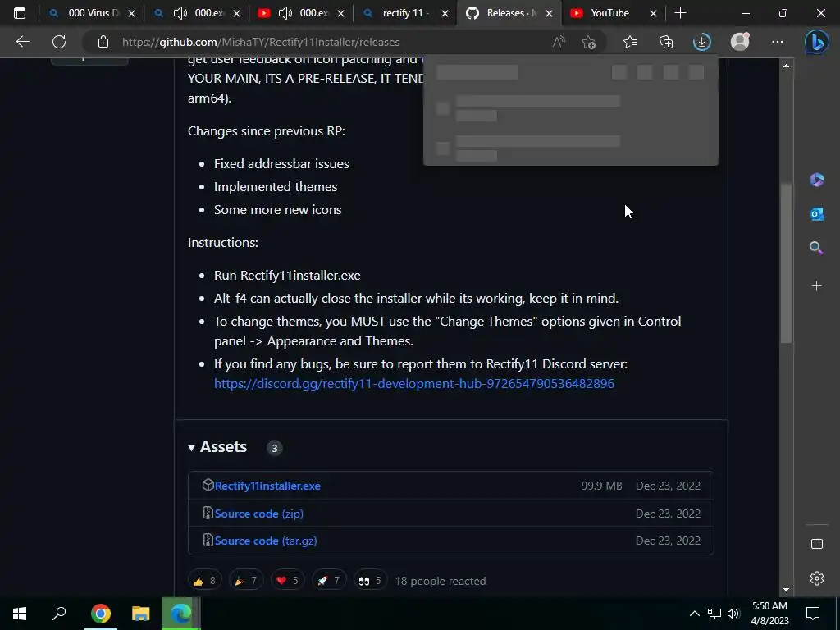The height and width of the screenshot is (630, 840).
Task: Open the tab actions menu icon
Action: point(20,13)
